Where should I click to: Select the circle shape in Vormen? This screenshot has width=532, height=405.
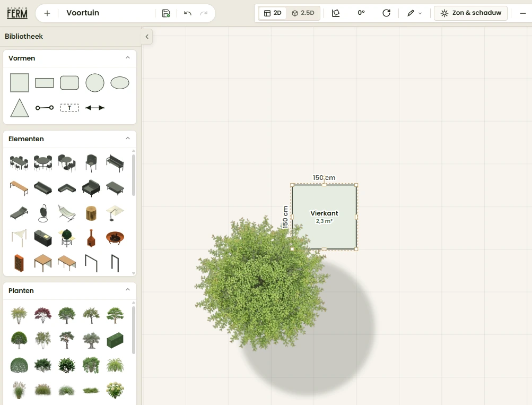[x=95, y=83]
